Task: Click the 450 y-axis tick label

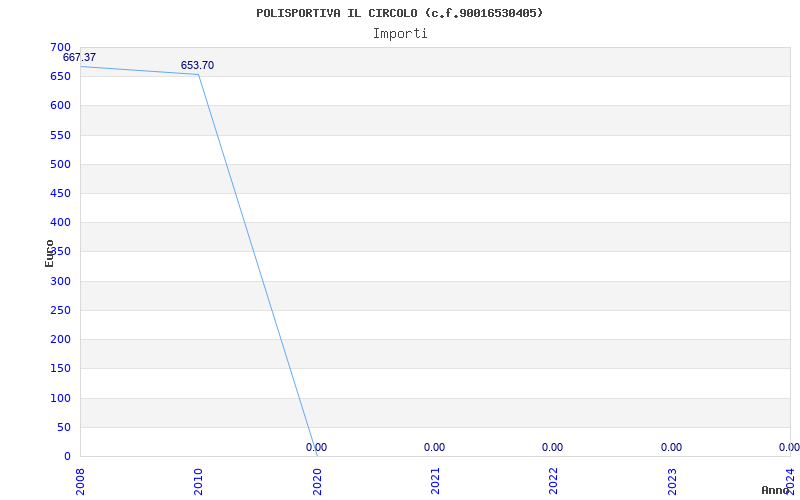Action: (x=60, y=193)
